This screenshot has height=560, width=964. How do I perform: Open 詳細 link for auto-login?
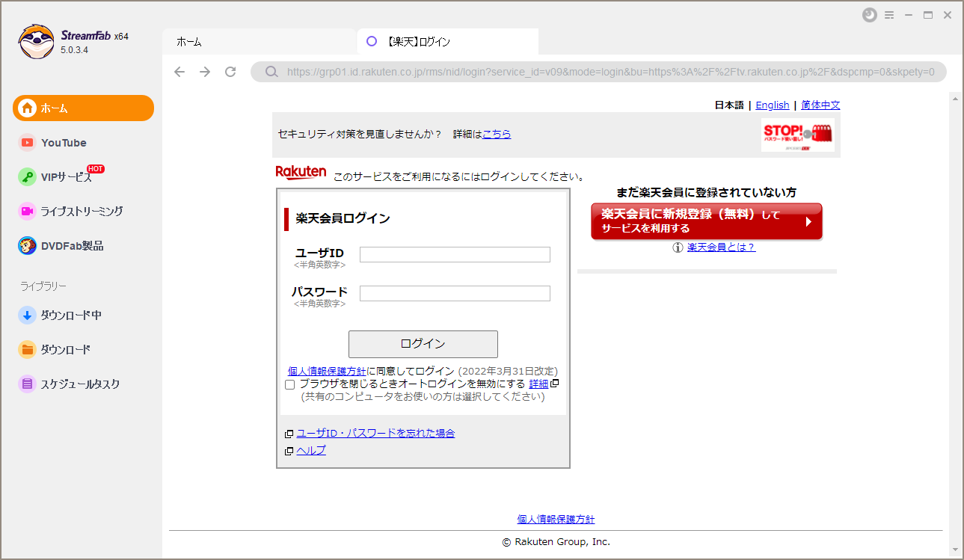point(538,384)
